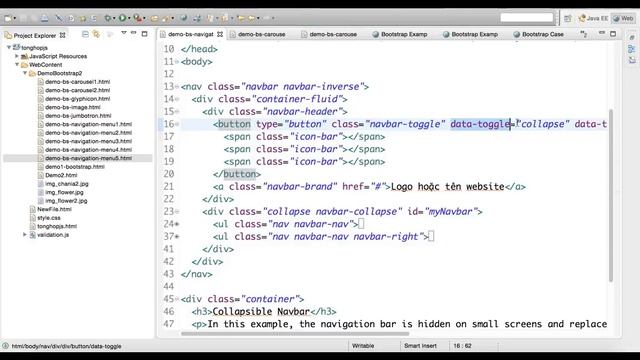Viewport: 640px width, 360px height.
Task: Select style.css in the tree
Action: pos(49,218)
